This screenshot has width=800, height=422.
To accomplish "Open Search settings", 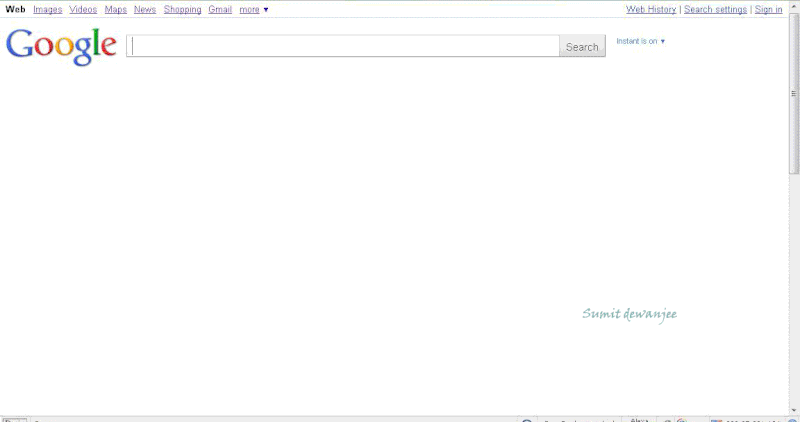I will 715,9.
